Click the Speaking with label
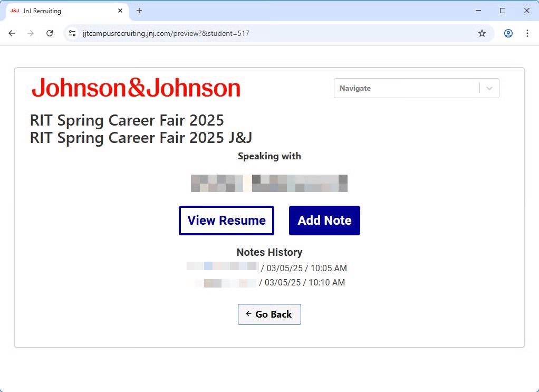 (269, 156)
